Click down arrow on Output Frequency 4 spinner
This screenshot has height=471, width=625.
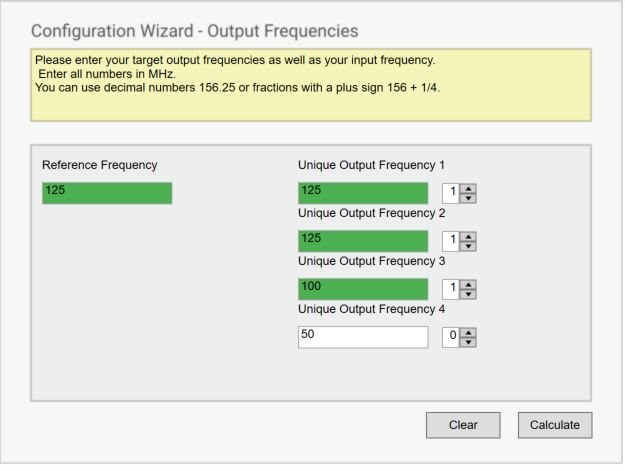pos(468,342)
